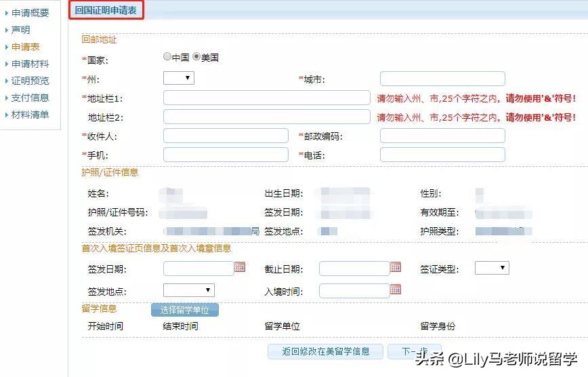Click the 回邮地址 section heading
The image size is (588, 377).
click(x=99, y=39)
